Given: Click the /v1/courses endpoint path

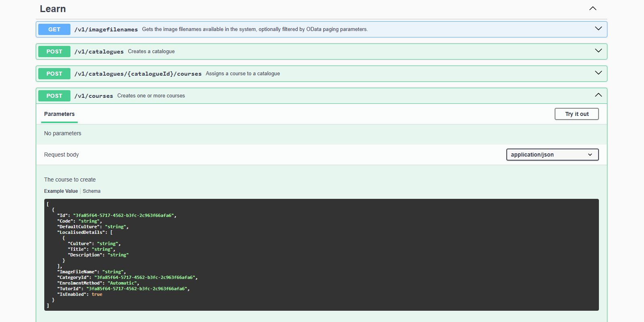Looking at the screenshot, I should (93, 96).
